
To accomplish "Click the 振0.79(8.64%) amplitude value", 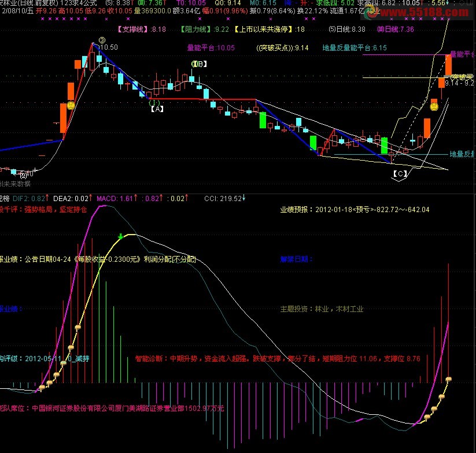I will click(x=272, y=11).
